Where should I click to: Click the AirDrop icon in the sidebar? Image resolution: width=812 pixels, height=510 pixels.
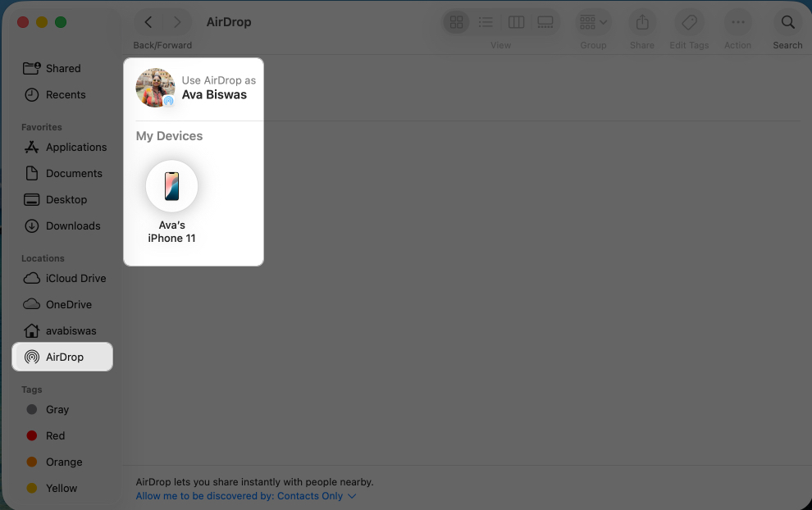[31, 357]
